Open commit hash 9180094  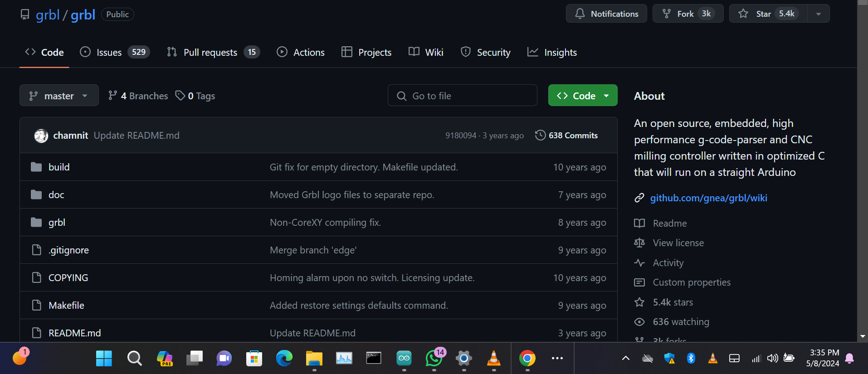(461, 136)
